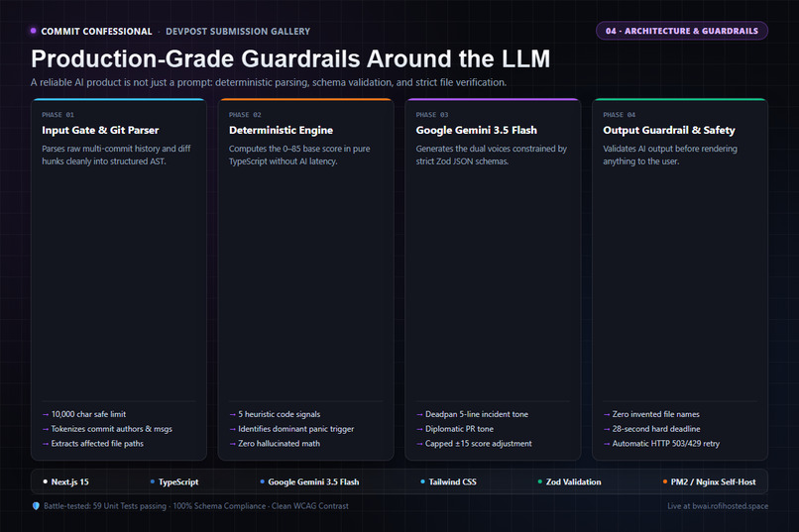Image resolution: width=799 pixels, height=532 pixels.
Task: Click the purple dot before COMMIT CONFESSIONAL
Action: 33,31
